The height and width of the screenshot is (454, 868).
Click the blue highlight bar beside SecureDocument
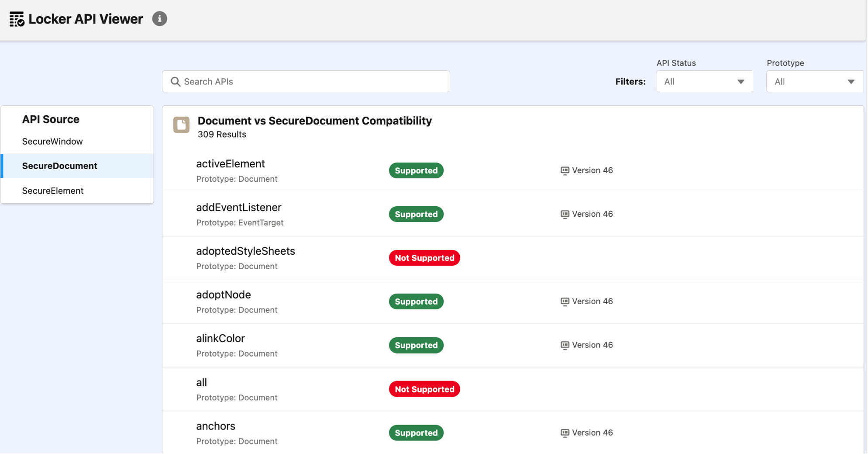click(1, 166)
